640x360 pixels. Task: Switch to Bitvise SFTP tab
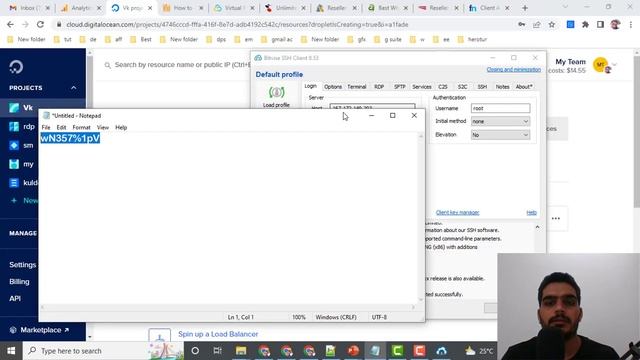[x=400, y=87]
